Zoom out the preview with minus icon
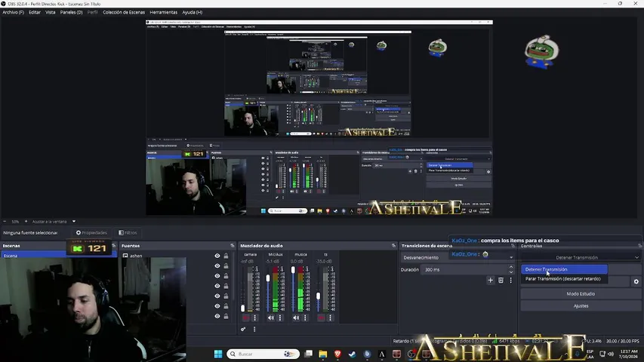 click(5, 221)
